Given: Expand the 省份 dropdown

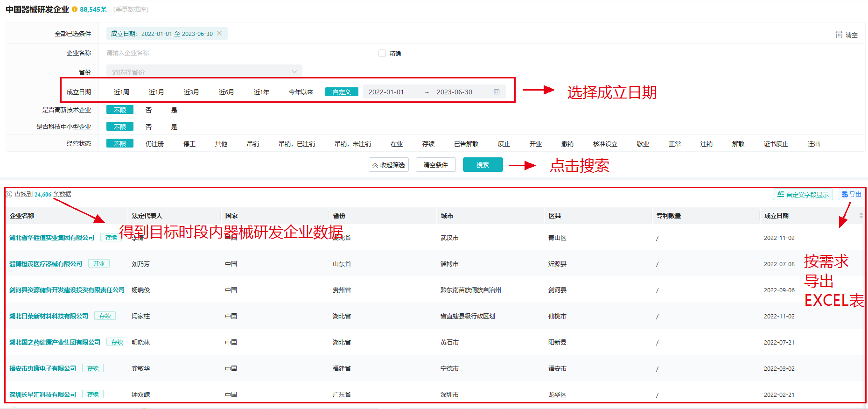Looking at the screenshot, I should [x=204, y=72].
